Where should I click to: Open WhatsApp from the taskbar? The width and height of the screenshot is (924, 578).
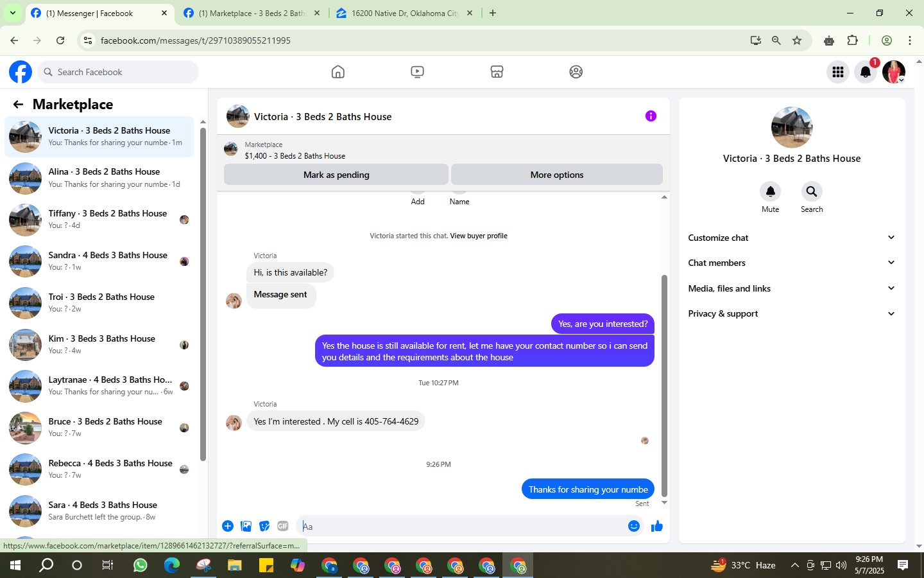point(140,565)
